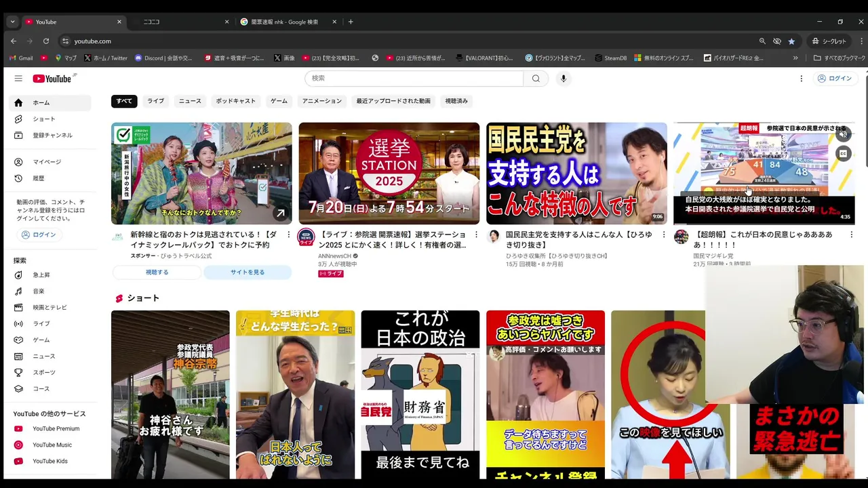Open the 神谷さんお疲れ様です short

click(170, 395)
